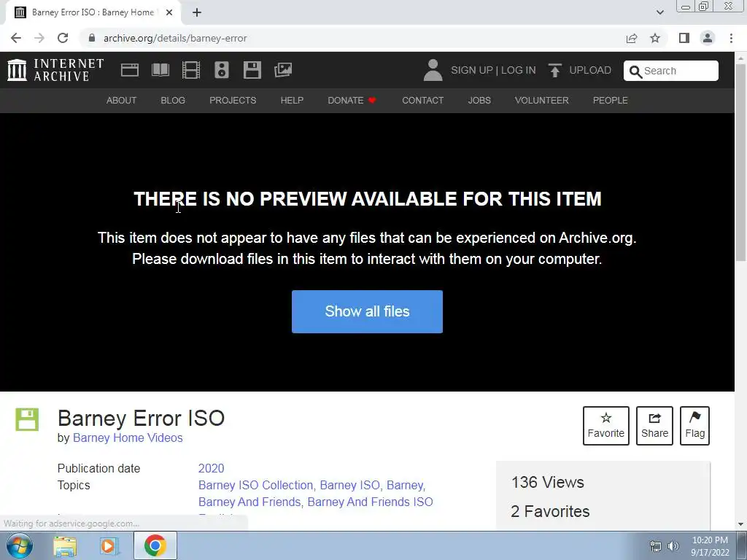Bookmark page with the star icon
The width and height of the screenshot is (747, 560).
[x=655, y=38]
